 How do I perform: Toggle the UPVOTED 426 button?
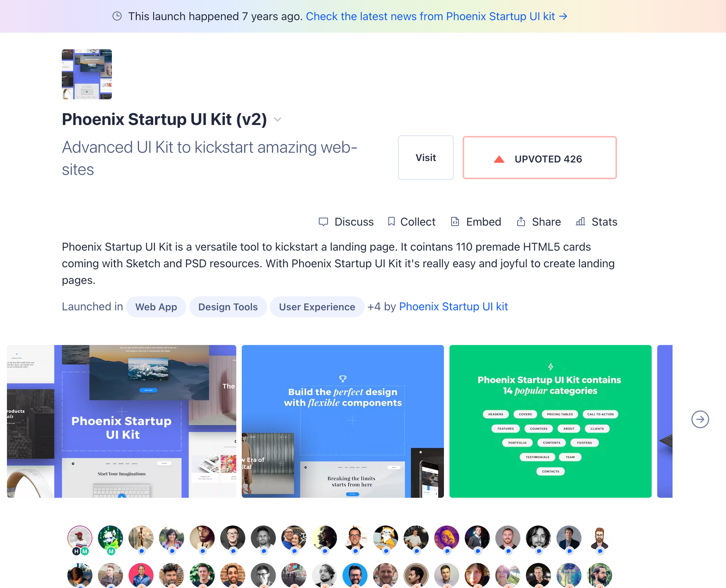coord(539,157)
